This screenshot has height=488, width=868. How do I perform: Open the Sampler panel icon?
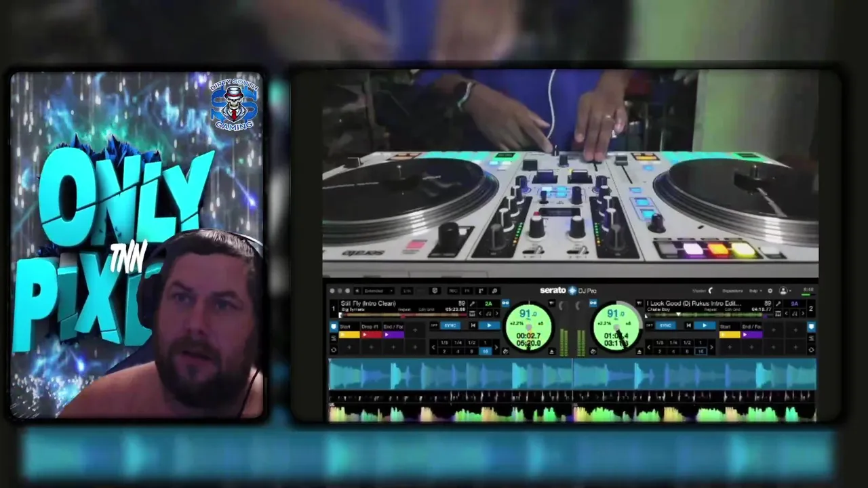click(481, 291)
